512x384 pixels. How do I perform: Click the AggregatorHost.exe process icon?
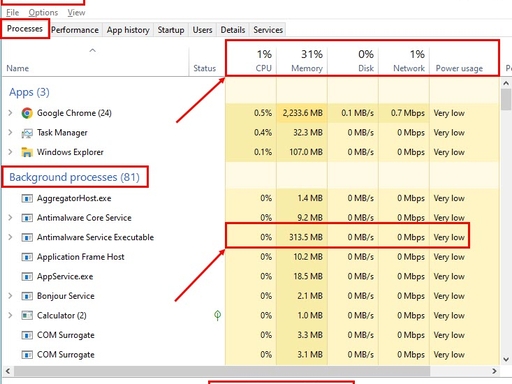pos(27,199)
